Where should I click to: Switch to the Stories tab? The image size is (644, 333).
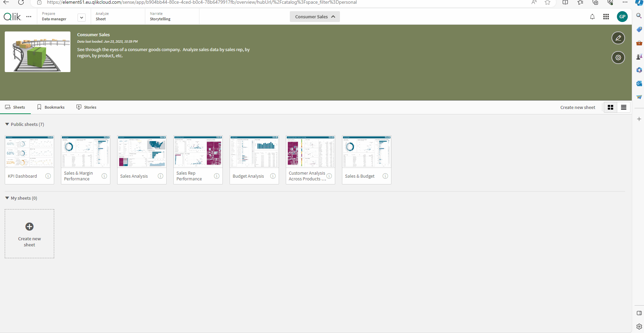click(86, 107)
